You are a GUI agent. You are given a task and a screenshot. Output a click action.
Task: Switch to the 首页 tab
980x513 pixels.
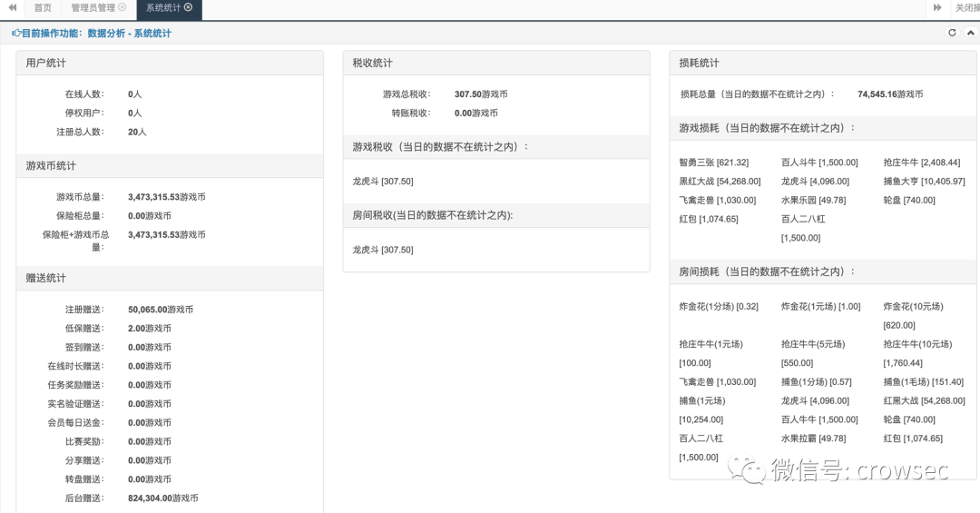(43, 8)
